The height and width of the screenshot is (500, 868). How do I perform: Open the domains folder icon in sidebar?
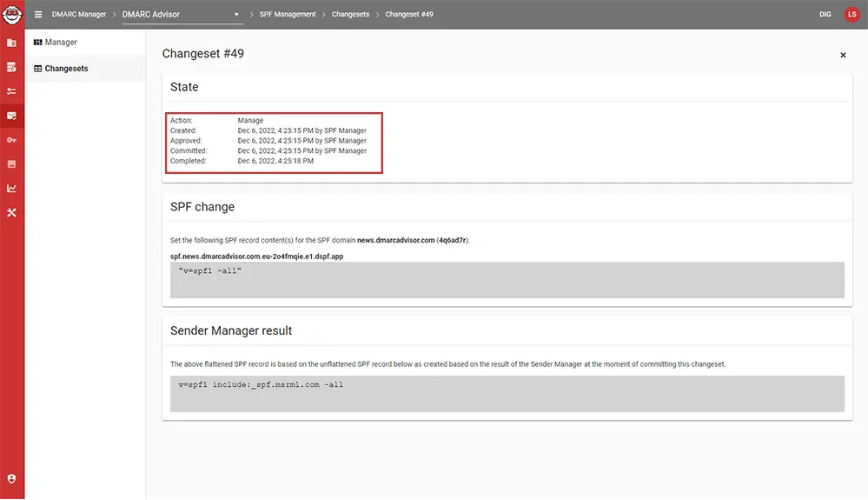11,43
